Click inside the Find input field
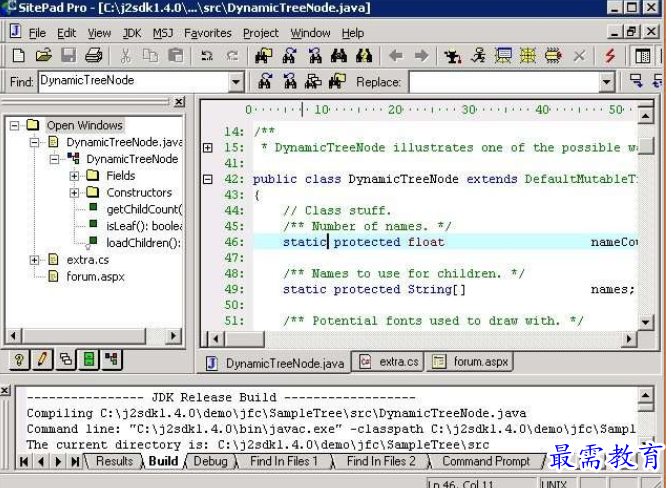 134,82
